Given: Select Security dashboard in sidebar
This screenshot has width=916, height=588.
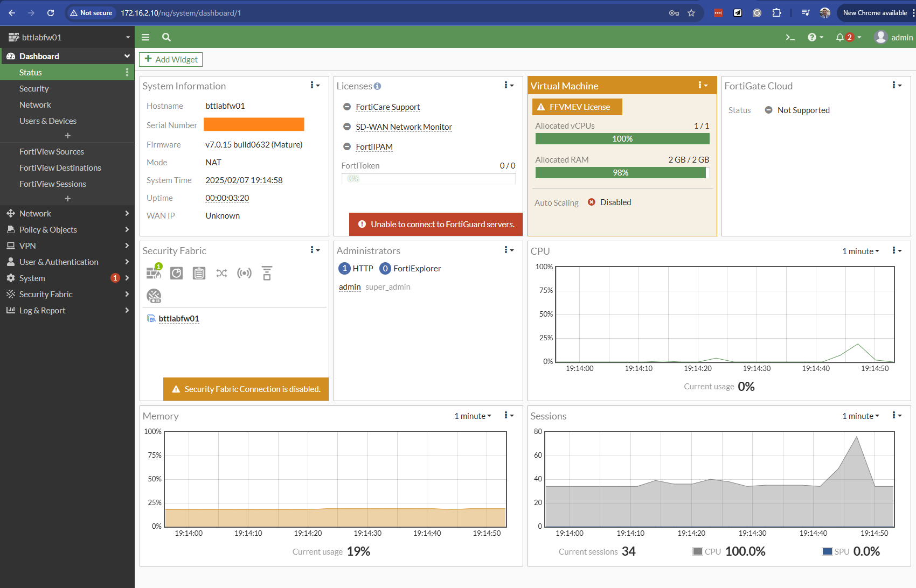Looking at the screenshot, I should [x=34, y=88].
